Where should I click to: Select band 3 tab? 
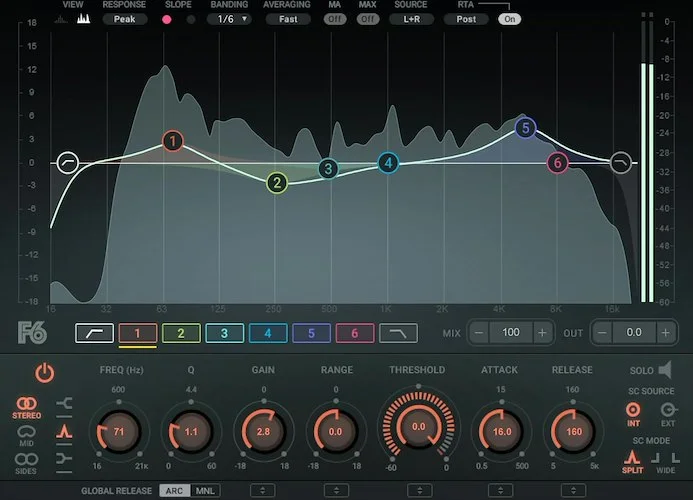tap(224, 333)
